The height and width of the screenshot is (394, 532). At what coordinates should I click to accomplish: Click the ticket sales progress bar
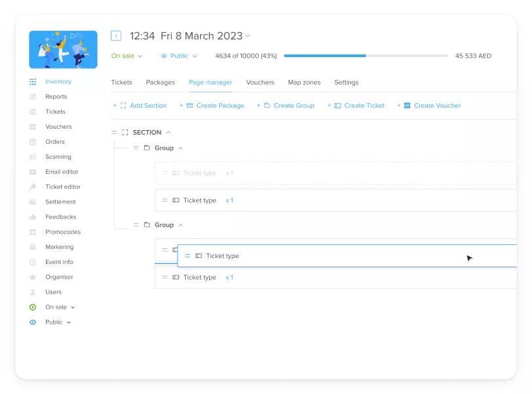pyautogui.click(x=365, y=56)
